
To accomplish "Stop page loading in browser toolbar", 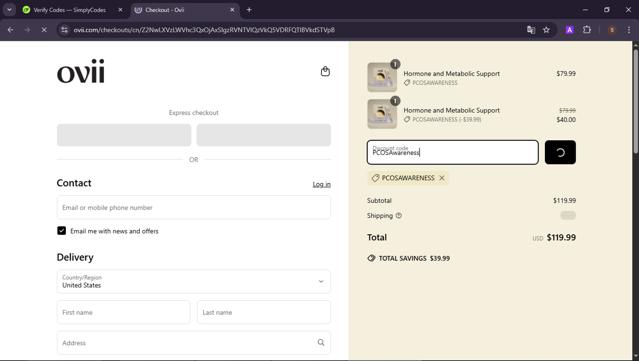I will pos(44,30).
